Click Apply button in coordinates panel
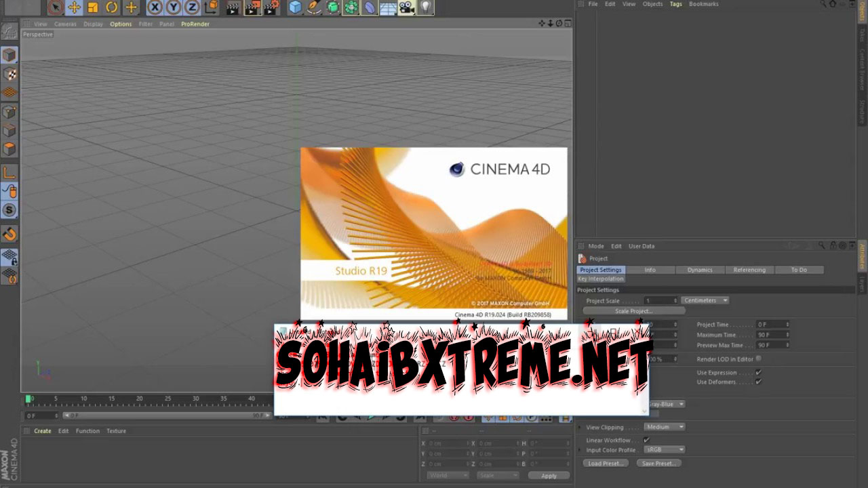This screenshot has height=488, width=868. coord(549,476)
